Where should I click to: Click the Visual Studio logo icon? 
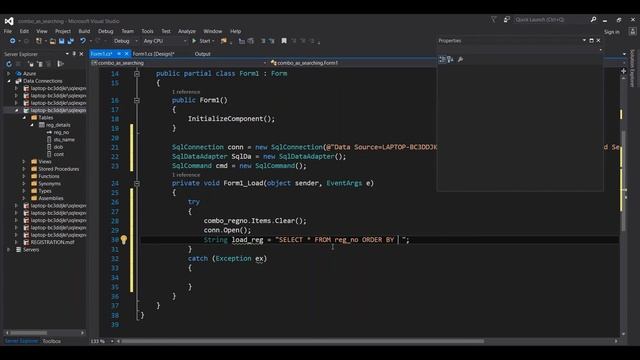(9, 21)
